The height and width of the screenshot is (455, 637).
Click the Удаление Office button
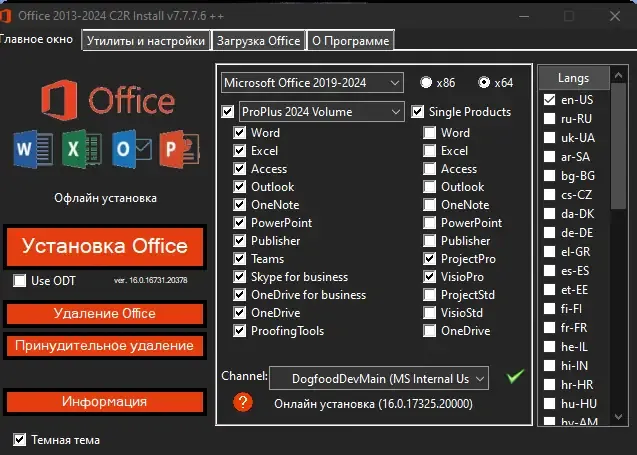[105, 314]
